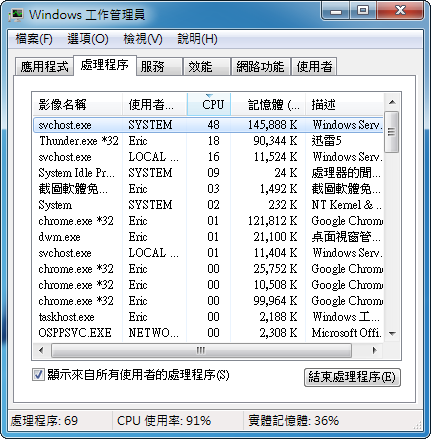This screenshot has width=431, height=439.
Task: Open the 檔案(F) menu
Action: [34, 39]
